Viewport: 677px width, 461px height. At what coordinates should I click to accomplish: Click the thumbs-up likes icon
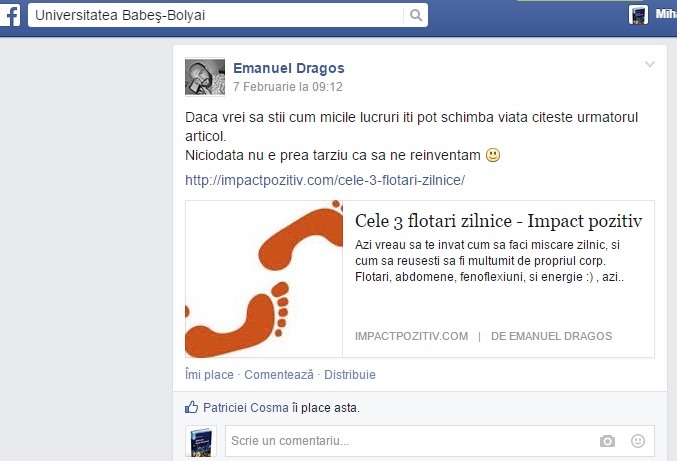click(x=191, y=407)
